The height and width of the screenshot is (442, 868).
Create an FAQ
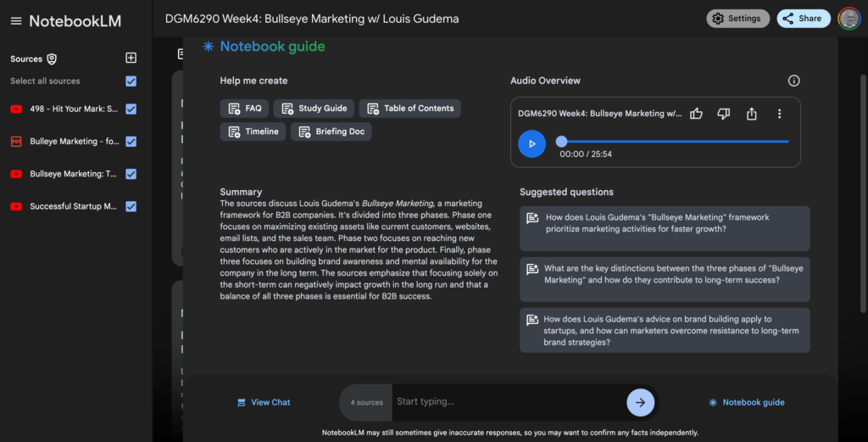245,109
